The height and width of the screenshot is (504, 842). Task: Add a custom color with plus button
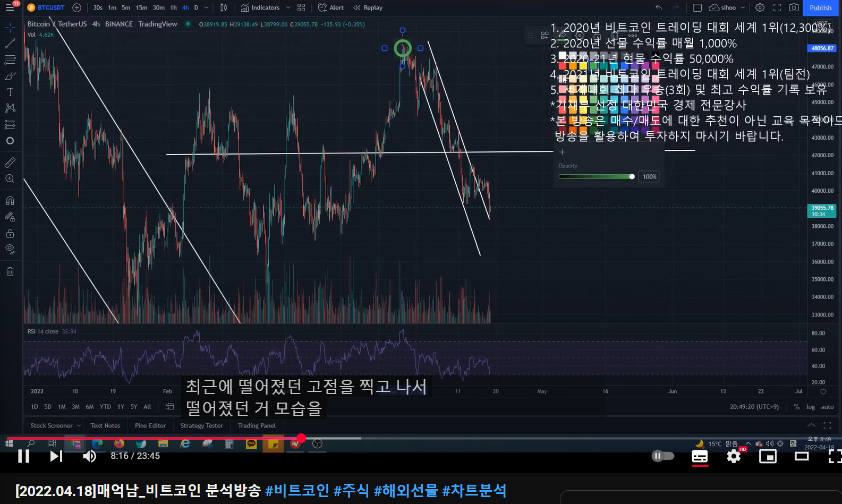pos(563,152)
